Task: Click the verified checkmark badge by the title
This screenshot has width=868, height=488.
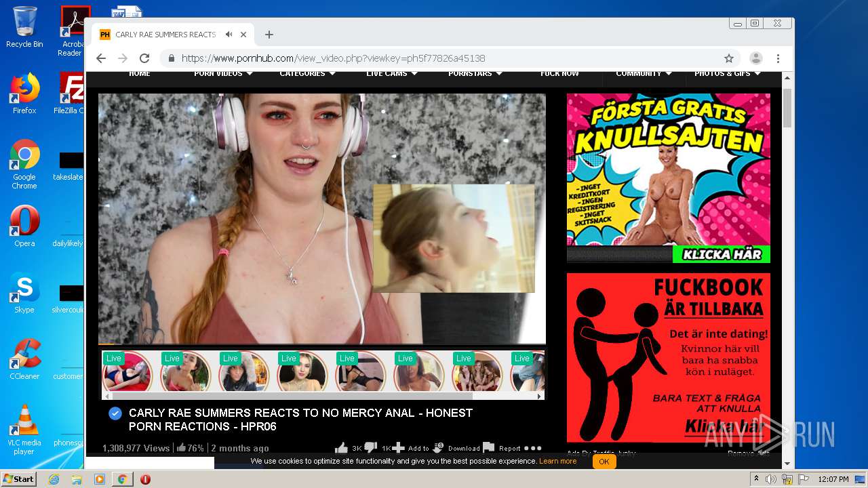Action: [115, 413]
